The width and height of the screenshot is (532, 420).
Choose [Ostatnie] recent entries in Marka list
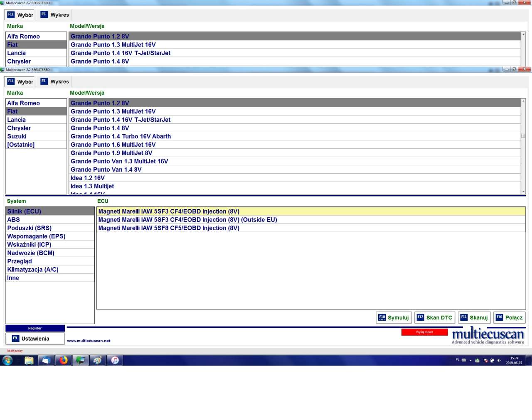[x=21, y=145]
